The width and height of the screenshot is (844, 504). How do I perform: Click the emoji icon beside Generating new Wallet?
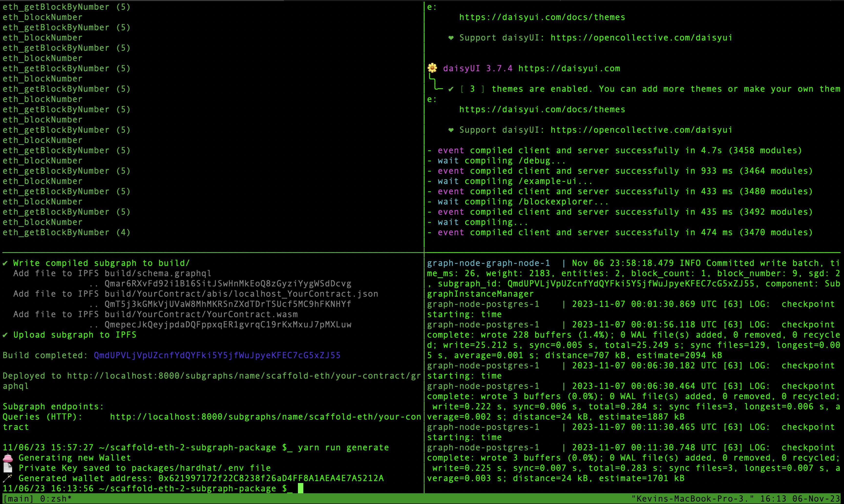[x=8, y=458]
